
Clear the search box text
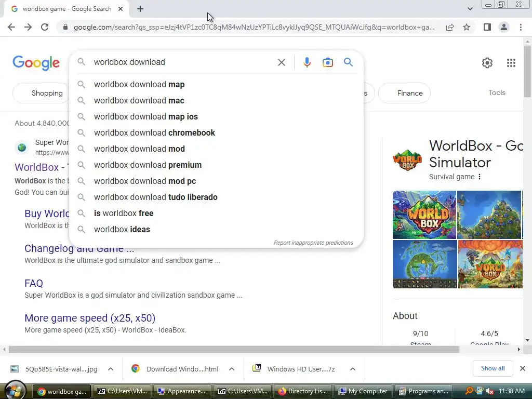pyautogui.click(x=281, y=62)
